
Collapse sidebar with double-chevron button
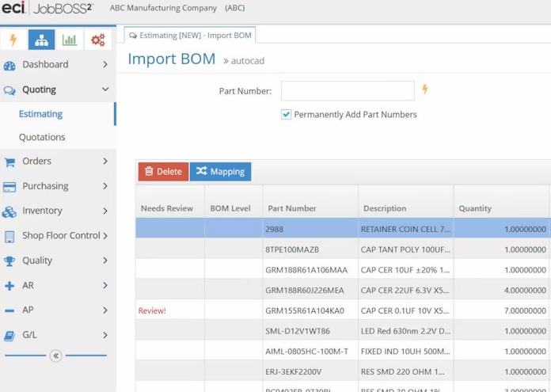(56, 356)
